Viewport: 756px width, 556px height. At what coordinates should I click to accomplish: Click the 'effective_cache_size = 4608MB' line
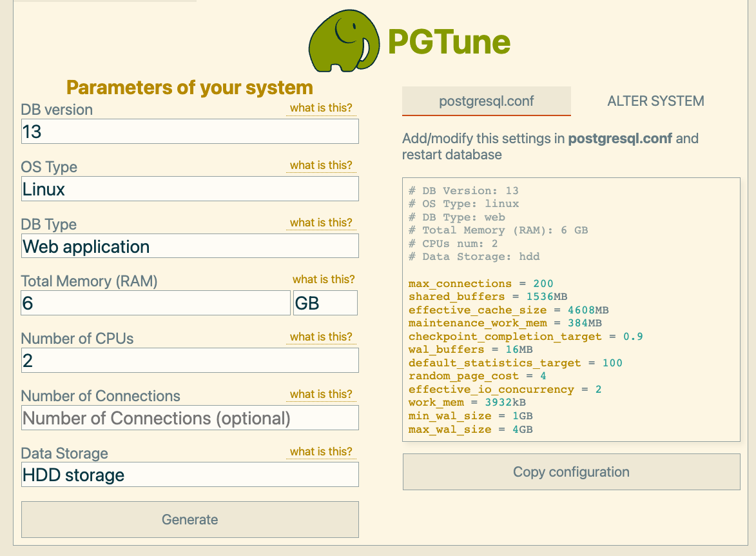pos(509,310)
